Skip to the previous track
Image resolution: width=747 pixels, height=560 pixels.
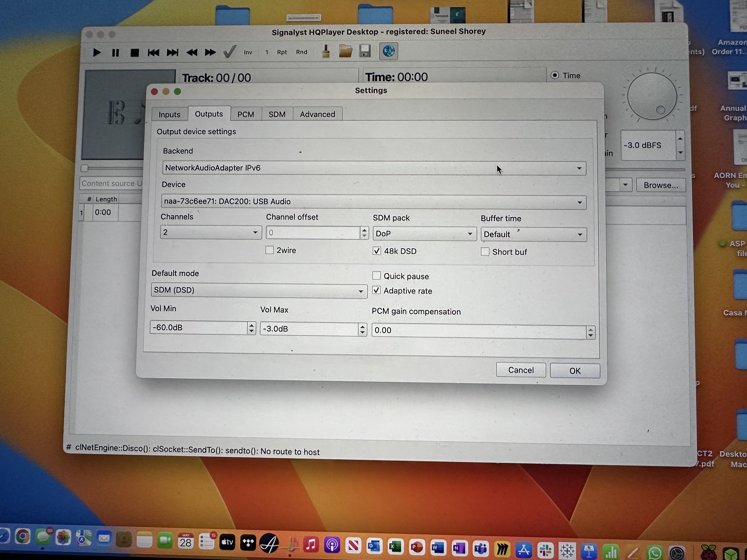point(153,53)
